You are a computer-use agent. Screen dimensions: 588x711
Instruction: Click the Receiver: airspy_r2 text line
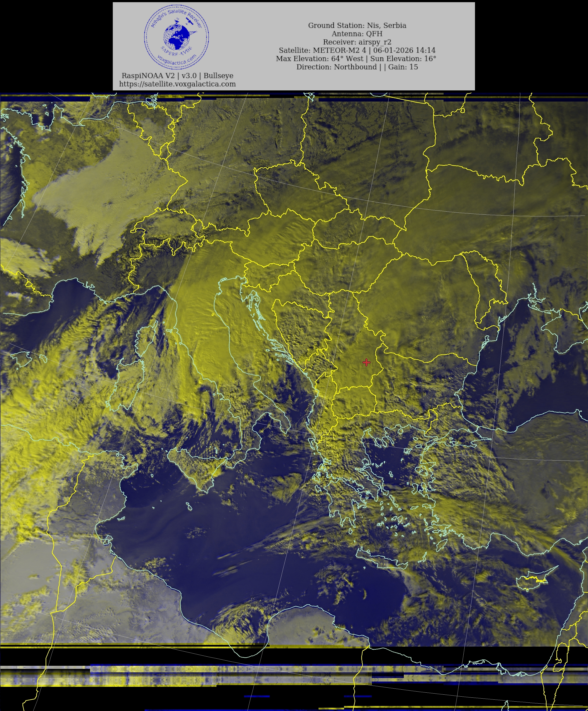pyautogui.click(x=357, y=42)
